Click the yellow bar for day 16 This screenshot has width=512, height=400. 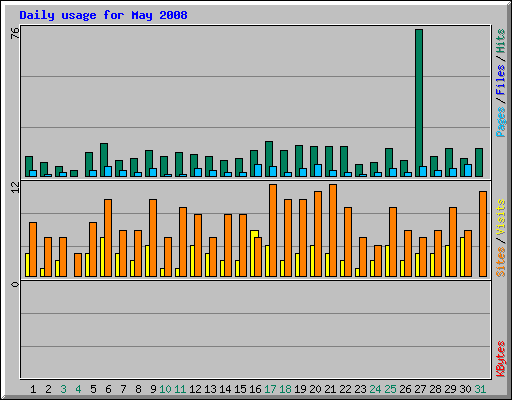pyautogui.click(x=254, y=253)
